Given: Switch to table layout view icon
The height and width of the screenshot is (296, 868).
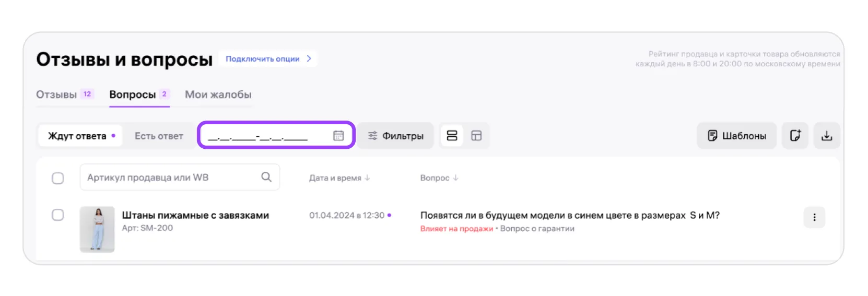Looking at the screenshot, I should 476,136.
